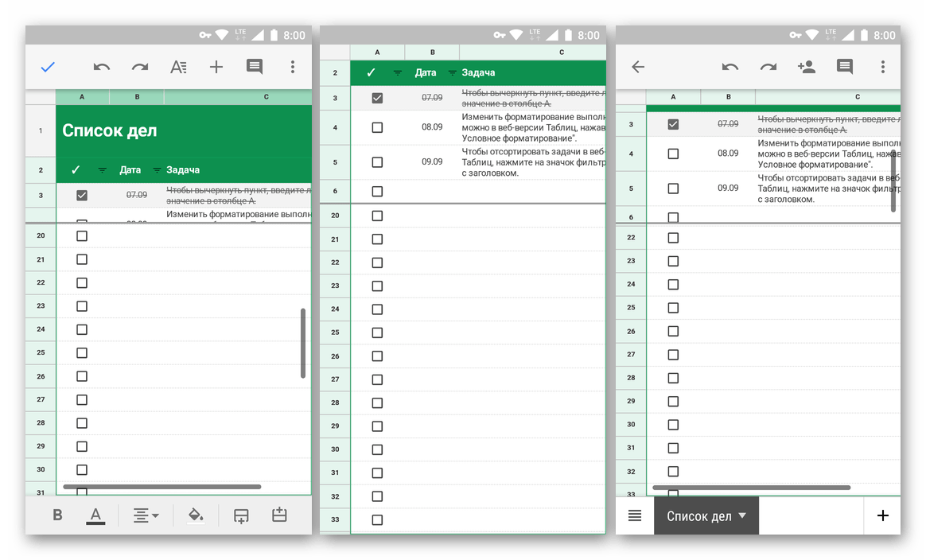Screen dimensions: 926x560
Task: Tap the rightmost insert icon in the bottom formatting bar
Action: (279, 515)
